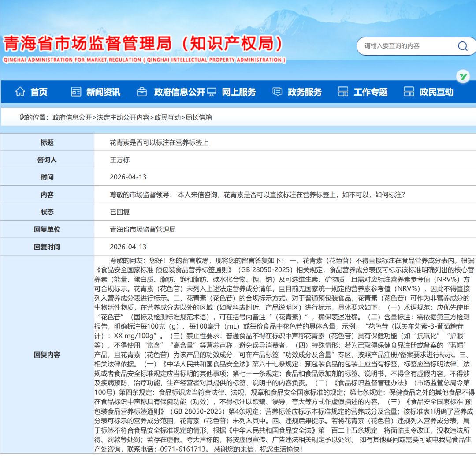Click the monitor icon beside 网上服务
This screenshot has width=476, height=456.
[212, 91]
